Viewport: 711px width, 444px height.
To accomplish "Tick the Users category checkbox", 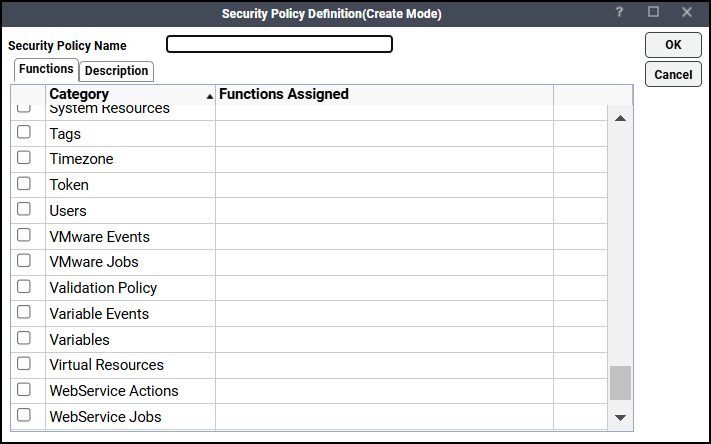I will click(x=24, y=210).
